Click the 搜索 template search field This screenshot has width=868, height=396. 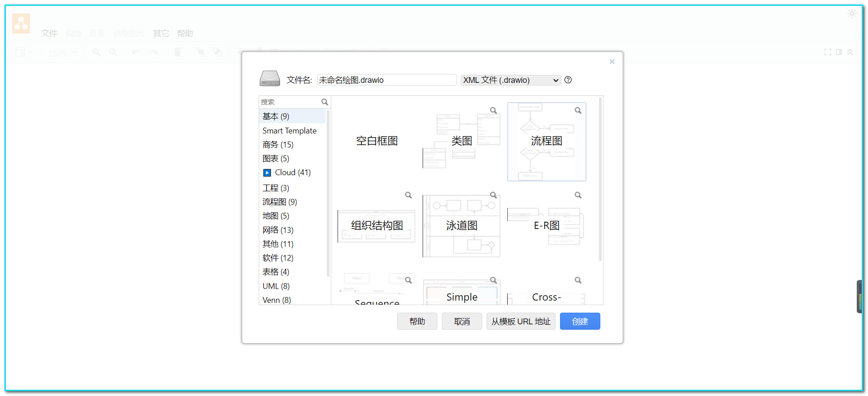click(290, 102)
